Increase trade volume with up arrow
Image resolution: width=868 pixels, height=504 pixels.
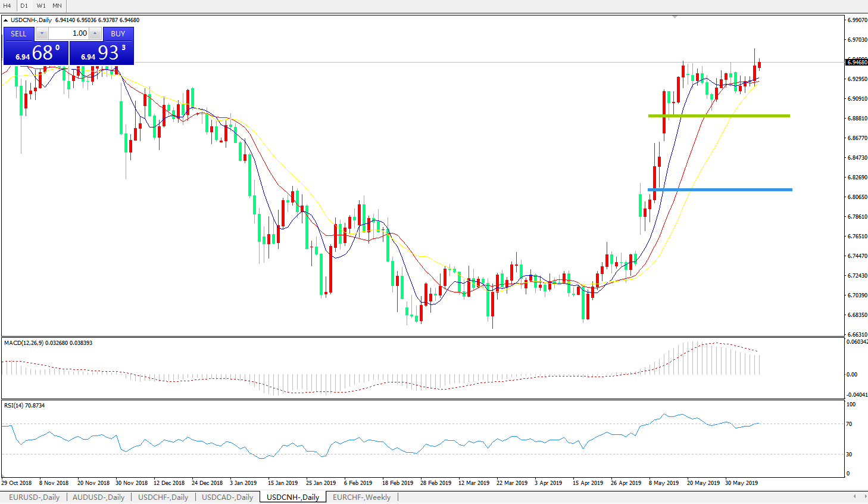[95, 34]
